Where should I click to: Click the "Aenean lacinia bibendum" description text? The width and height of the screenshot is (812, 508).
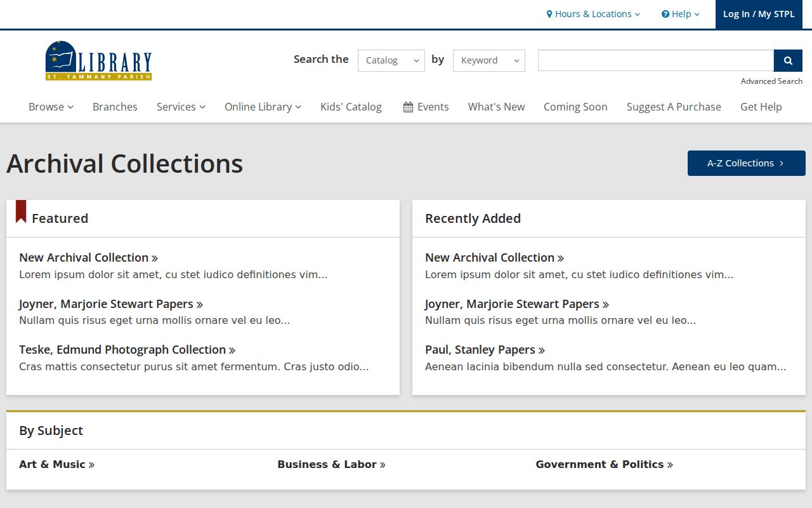click(x=606, y=367)
